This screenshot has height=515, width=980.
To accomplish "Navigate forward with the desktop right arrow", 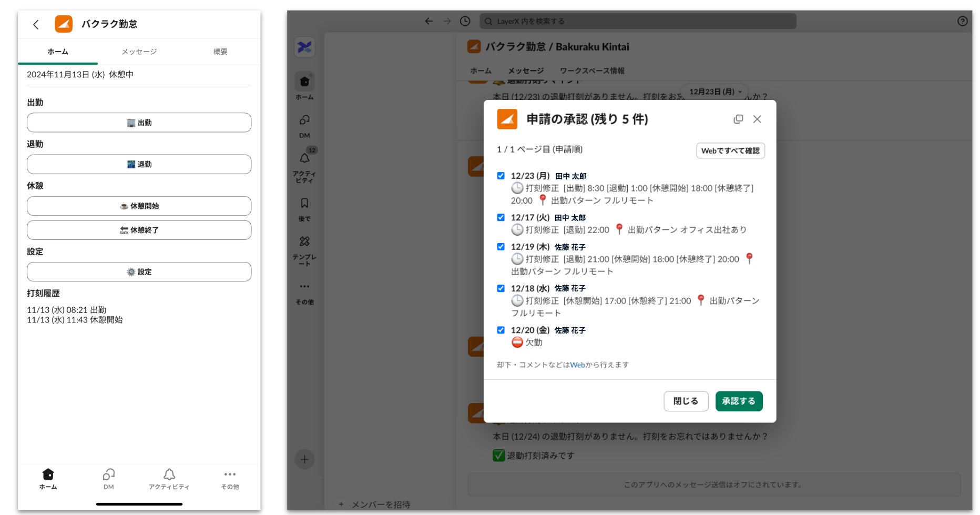I will (447, 21).
